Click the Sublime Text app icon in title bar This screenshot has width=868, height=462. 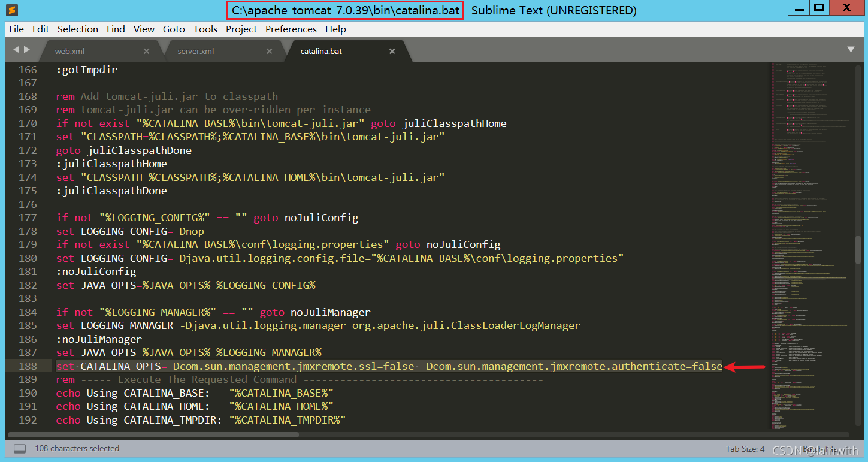tap(11, 10)
